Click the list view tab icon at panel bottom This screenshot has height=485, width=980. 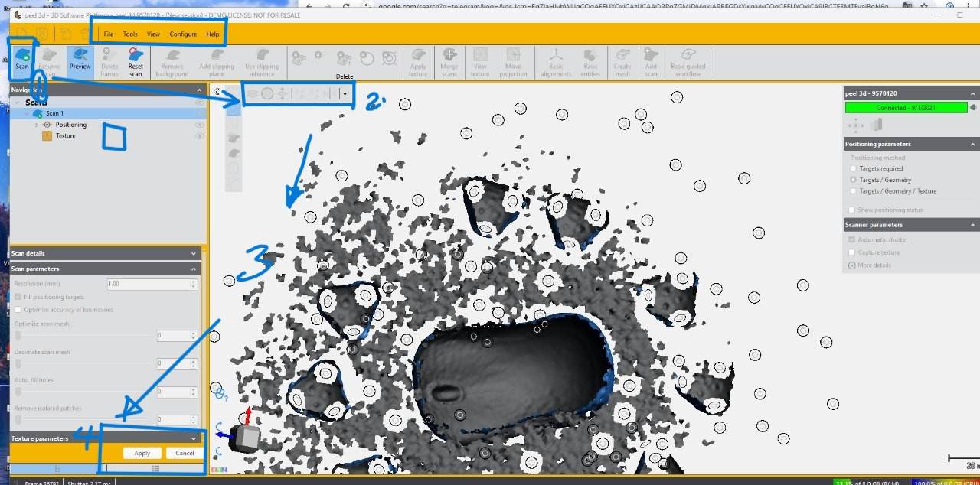click(x=155, y=467)
